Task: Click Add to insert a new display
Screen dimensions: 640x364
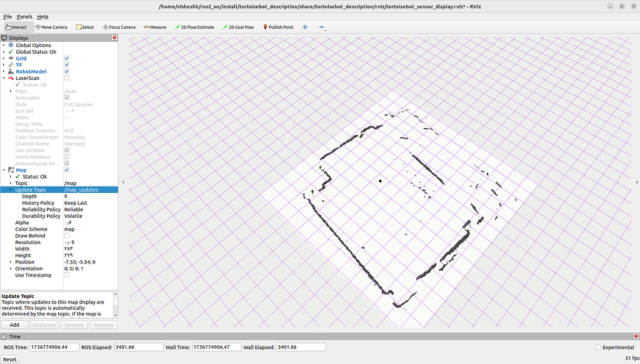Action: tap(14, 325)
